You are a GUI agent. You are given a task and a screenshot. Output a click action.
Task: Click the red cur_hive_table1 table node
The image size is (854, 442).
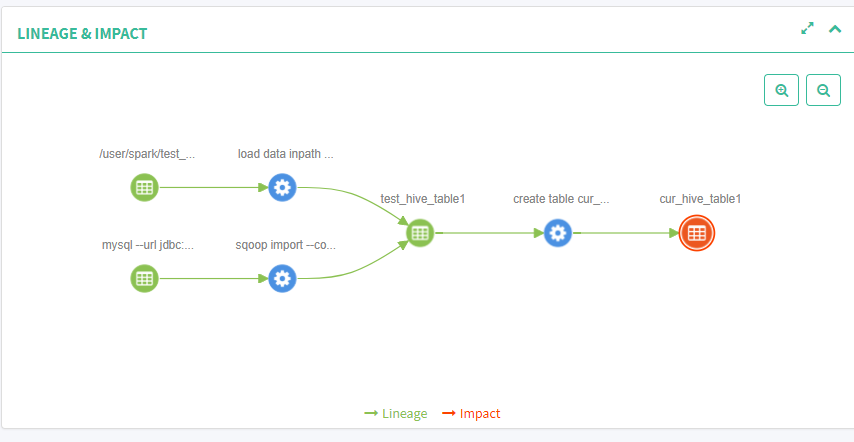coord(697,233)
